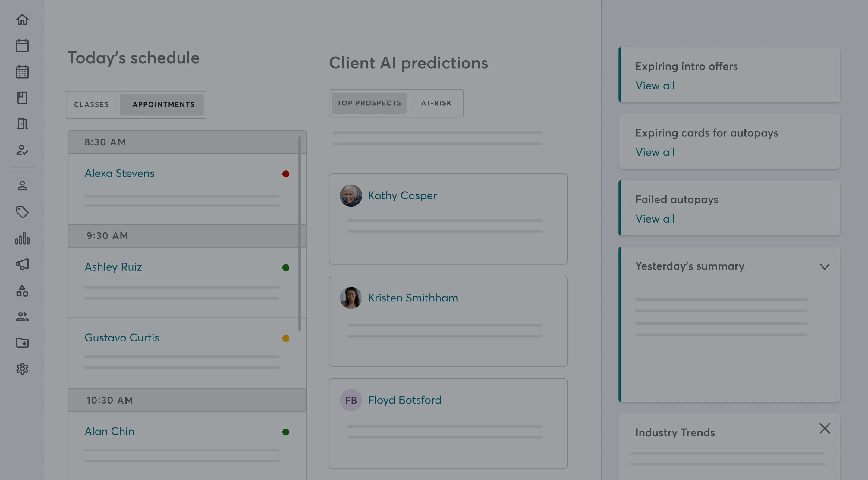This screenshot has height=480, width=868.
Task: Click the tag icon in sidebar
Action: [22, 212]
